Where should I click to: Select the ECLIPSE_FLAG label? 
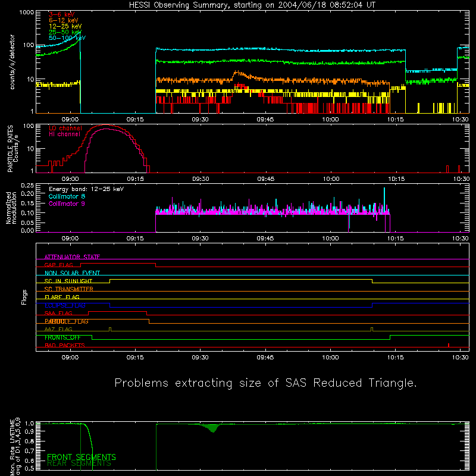click(65, 305)
